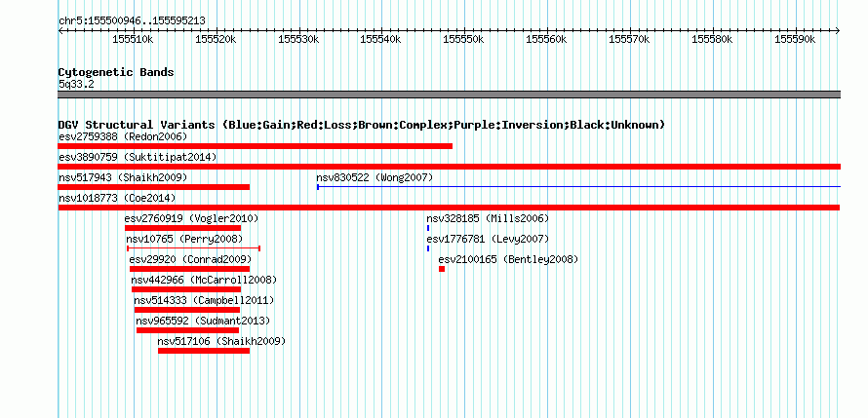
Task: Select the esv2760919 red bar
Action: (x=182, y=228)
